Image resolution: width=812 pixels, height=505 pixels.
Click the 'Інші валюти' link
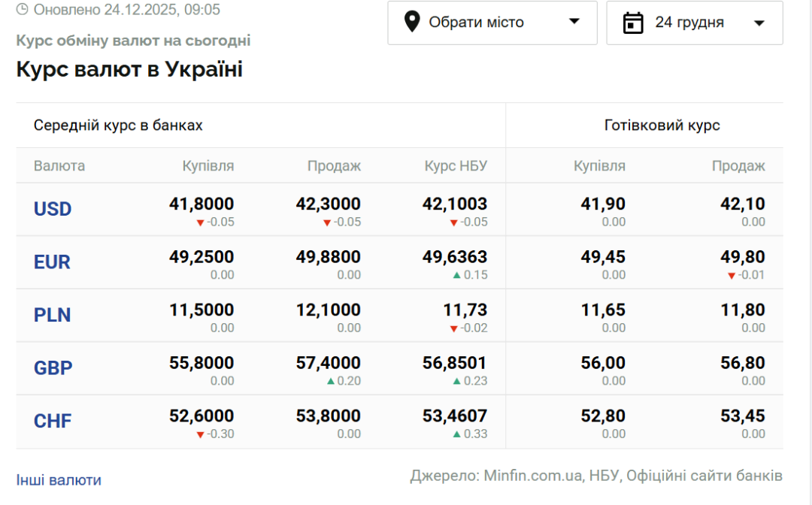point(59,479)
